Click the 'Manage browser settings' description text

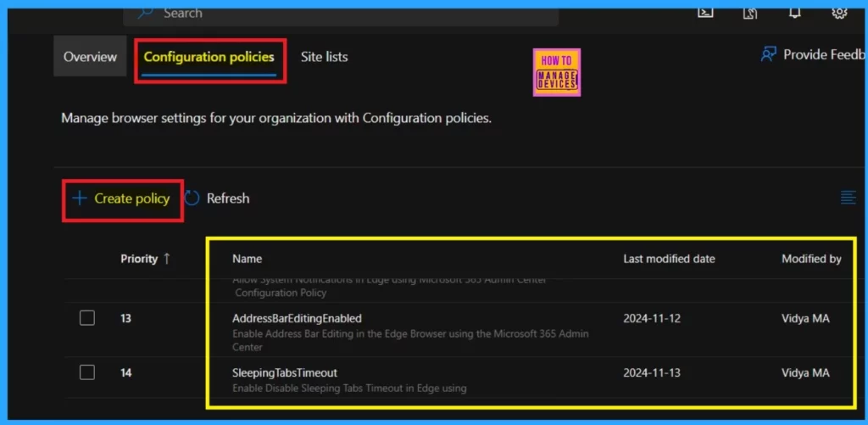point(276,118)
